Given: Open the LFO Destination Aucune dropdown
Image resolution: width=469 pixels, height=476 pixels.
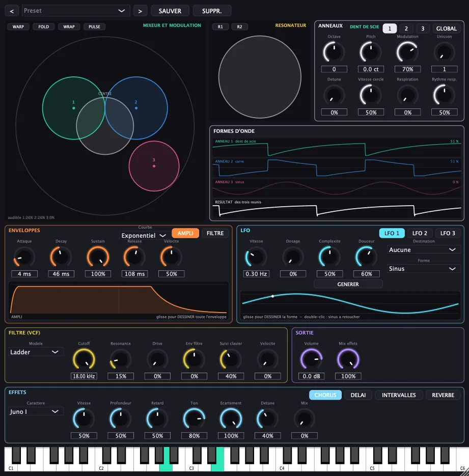Looking at the screenshot, I should point(424,249).
